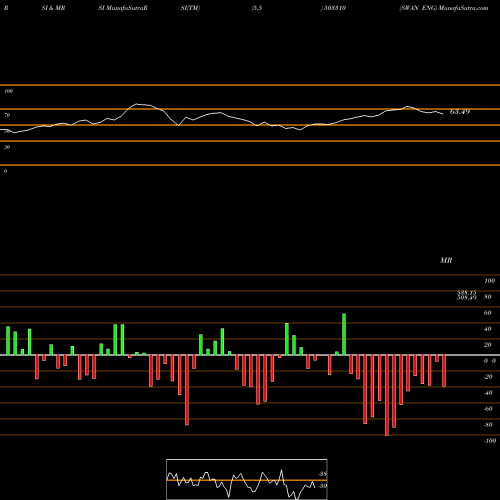This screenshot has width=500, height=500.
Task: Click the RSI value label 63.49
Action: pos(460,112)
